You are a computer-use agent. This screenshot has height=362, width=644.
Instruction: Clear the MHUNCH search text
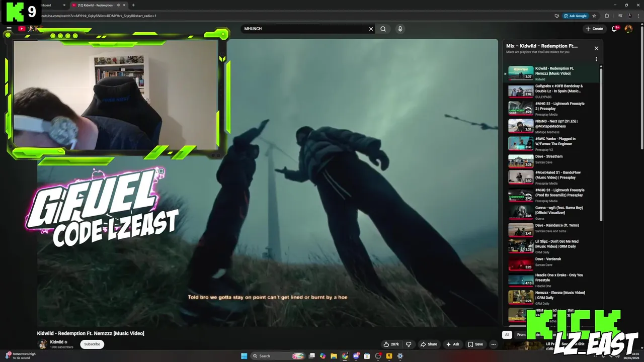tap(371, 29)
